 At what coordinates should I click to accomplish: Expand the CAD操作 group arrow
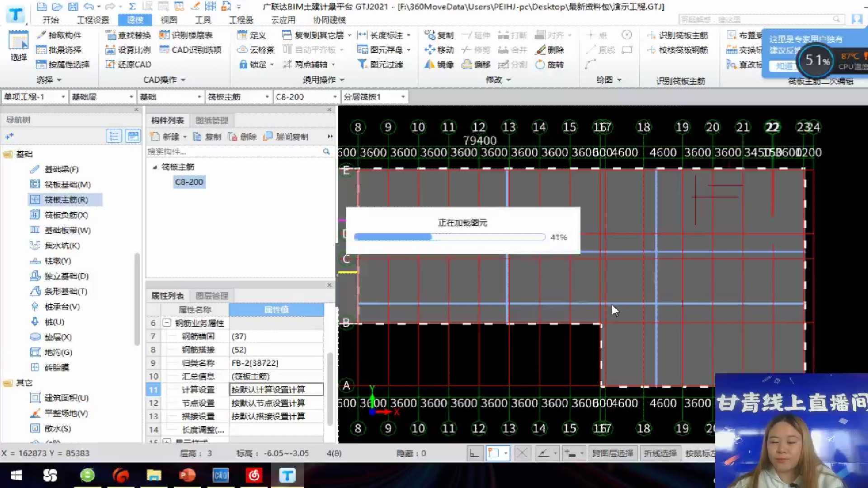pyautogui.click(x=183, y=80)
